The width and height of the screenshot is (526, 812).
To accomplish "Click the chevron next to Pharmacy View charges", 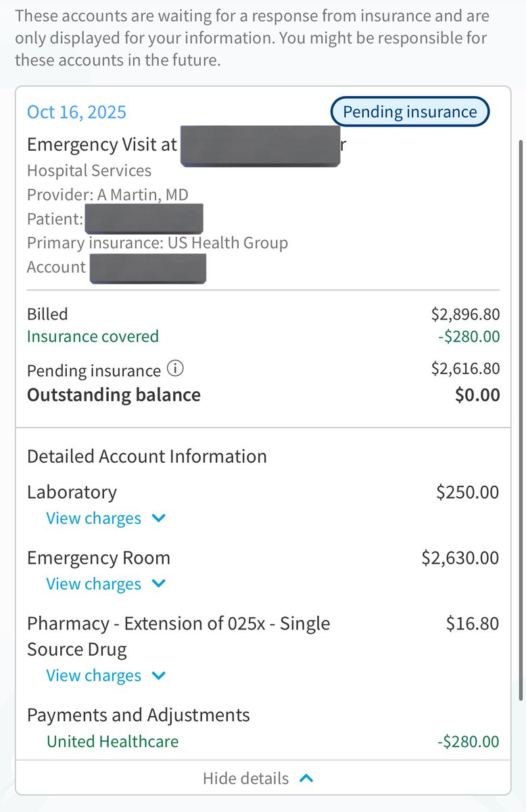I will click(x=159, y=675).
